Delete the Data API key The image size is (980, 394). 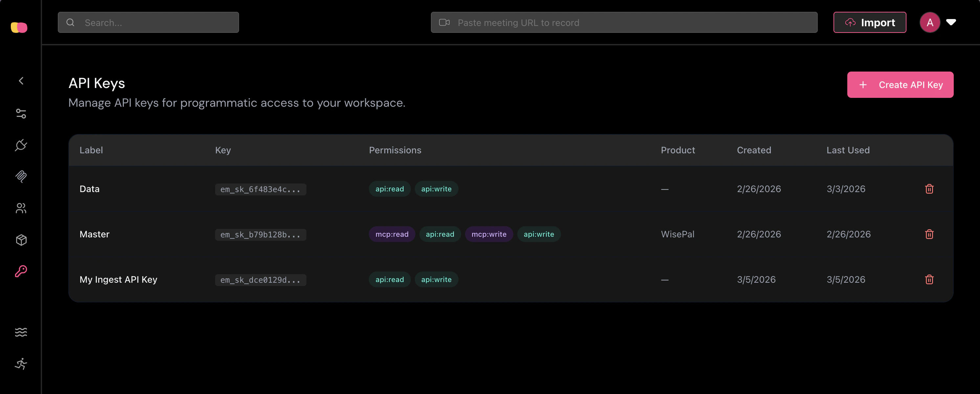pyautogui.click(x=929, y=189)
